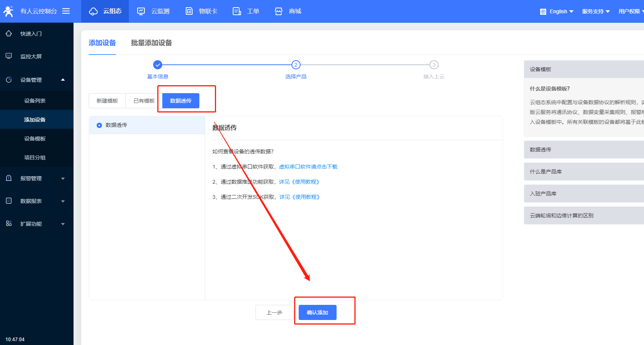Viewport: 644px width, 345px height.
Task: Switch to the 批量添加设备 tab
Action: (151, 43)
